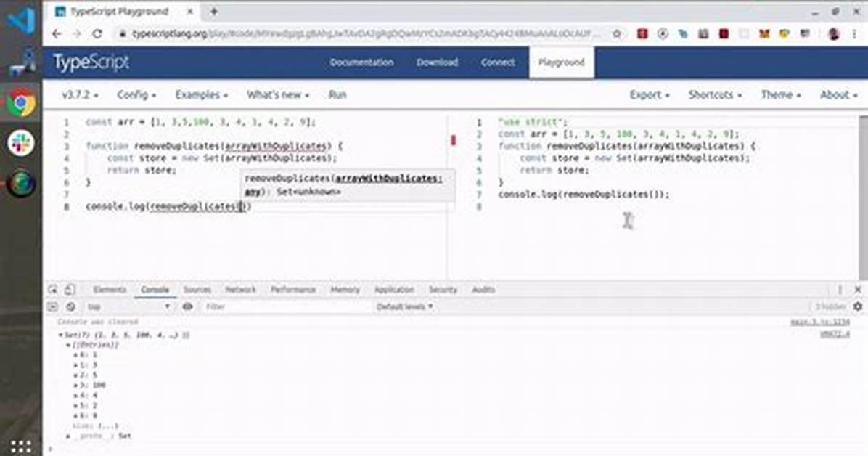This screenshot has height=456, width=868.
Task: Close the DevTools panel
Action: [x=858, y=289]
